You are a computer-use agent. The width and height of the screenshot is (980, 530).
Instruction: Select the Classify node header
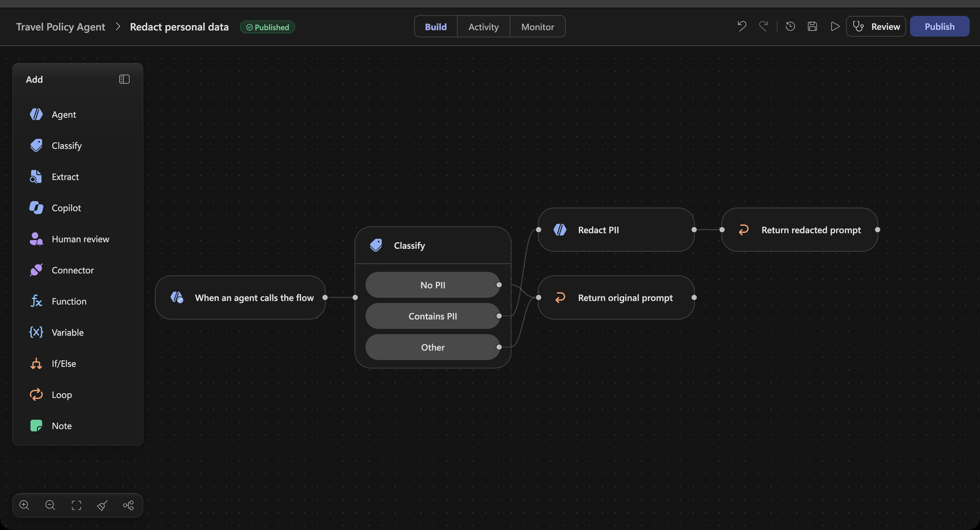pos(433,246)
